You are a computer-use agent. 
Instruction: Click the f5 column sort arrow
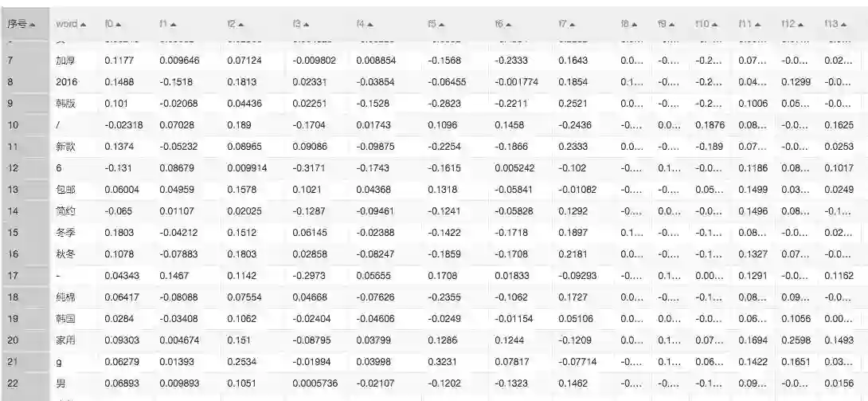pos(442,25)
